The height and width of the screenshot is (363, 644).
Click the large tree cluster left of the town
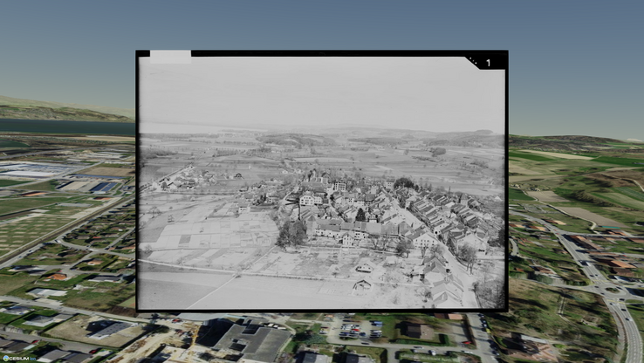click(x=291, y=232)
